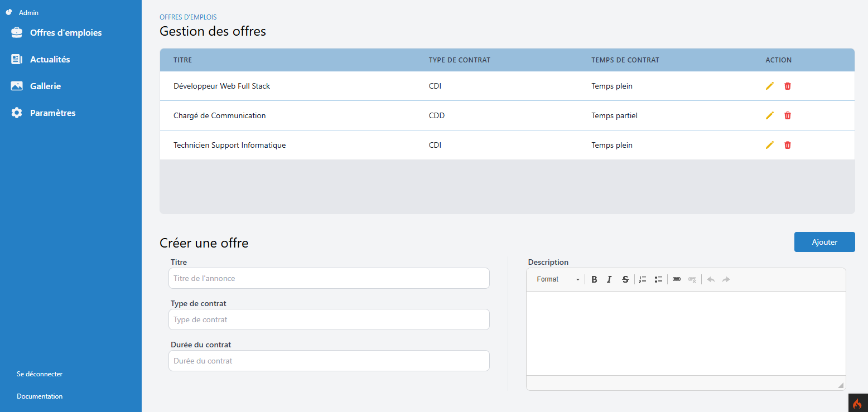Insert numbered list in description

[643, 279]
